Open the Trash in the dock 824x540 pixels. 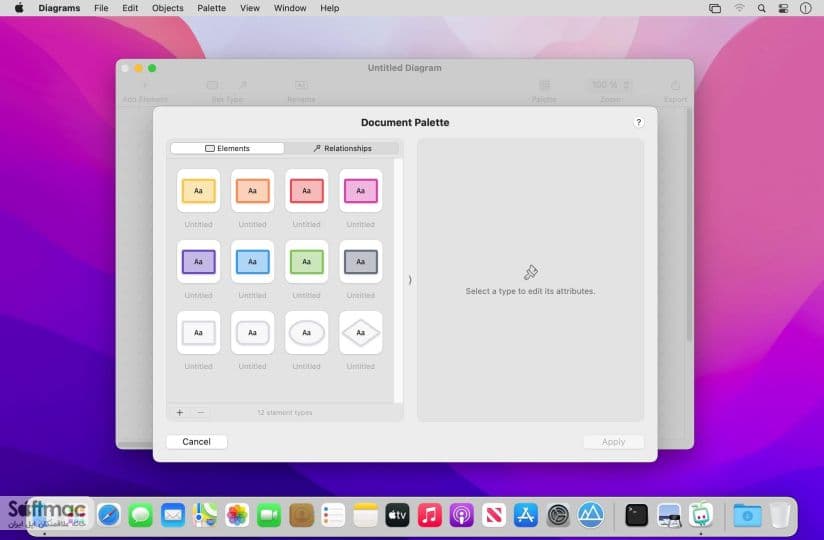click(780, 515)
